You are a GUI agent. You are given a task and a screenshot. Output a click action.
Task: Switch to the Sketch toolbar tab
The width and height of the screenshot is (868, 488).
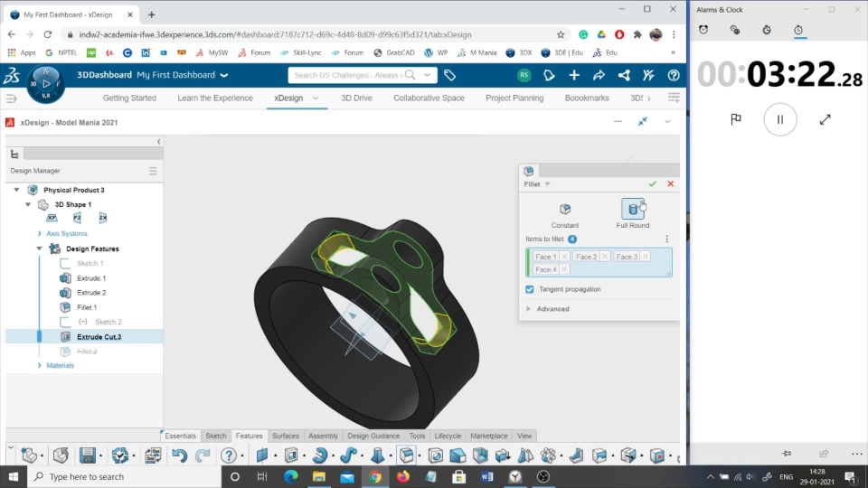216,436
